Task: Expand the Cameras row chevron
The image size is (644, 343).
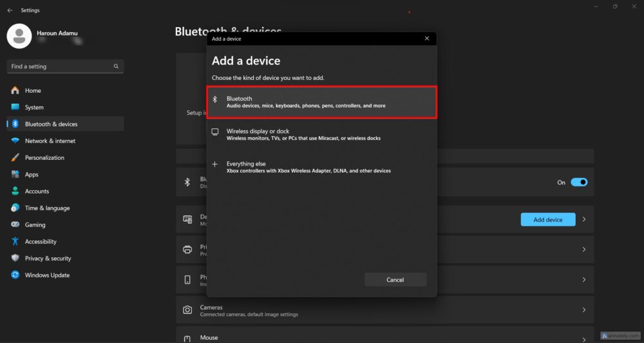Action: [583, 310]
